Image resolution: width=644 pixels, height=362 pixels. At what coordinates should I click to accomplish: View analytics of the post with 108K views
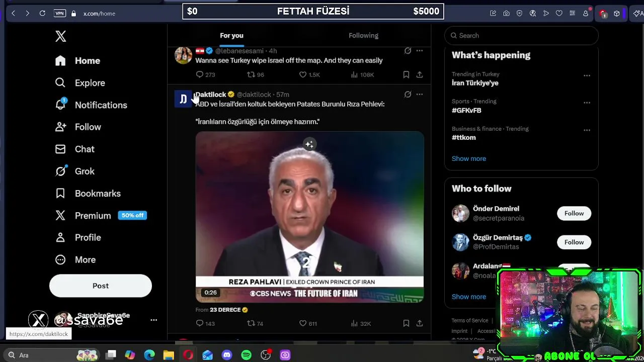point(362,74)
